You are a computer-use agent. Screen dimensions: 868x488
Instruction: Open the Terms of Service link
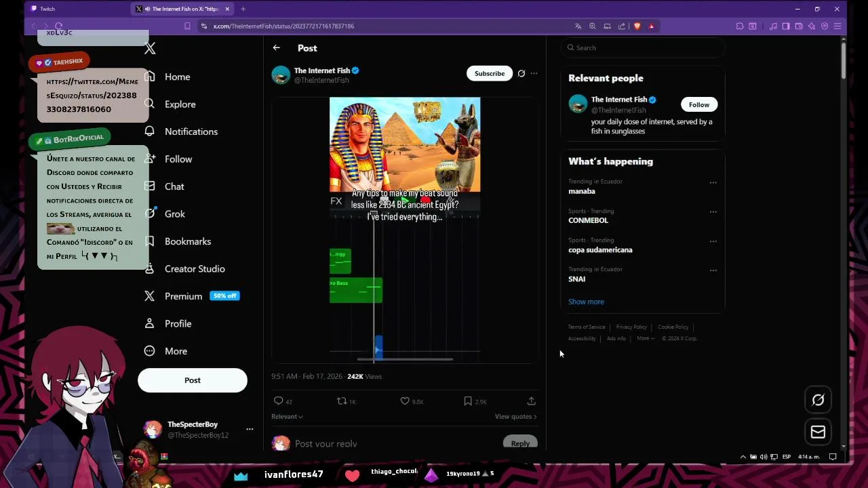click(x=587, y=327)
